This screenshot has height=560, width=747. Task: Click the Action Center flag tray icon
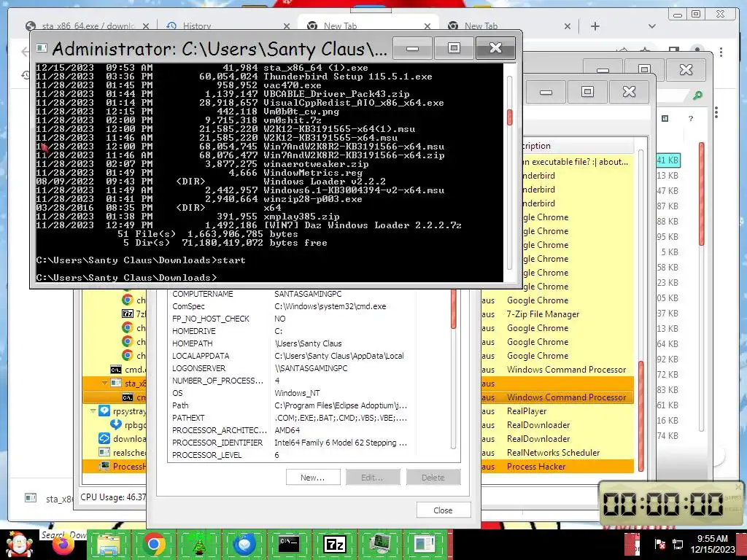[660, 544]
